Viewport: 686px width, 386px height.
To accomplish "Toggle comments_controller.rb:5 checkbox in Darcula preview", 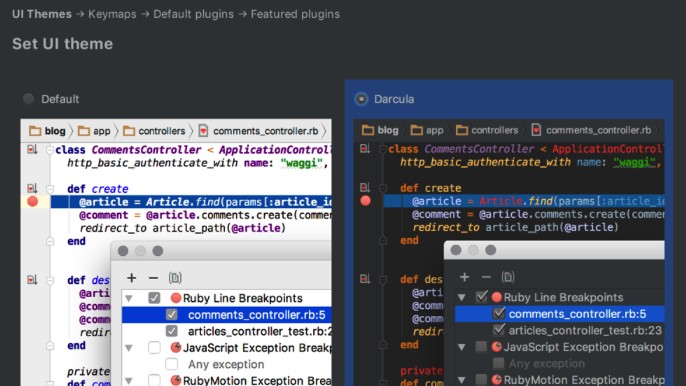I will click(499, 314).
